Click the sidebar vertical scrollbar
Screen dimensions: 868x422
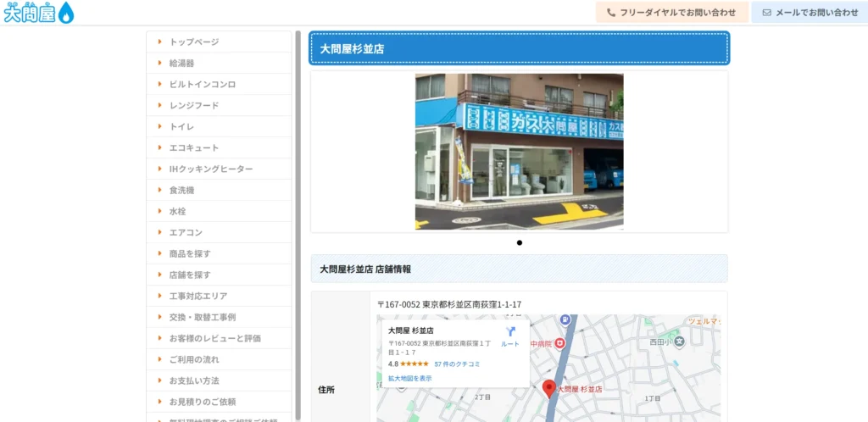coord(298,220)
